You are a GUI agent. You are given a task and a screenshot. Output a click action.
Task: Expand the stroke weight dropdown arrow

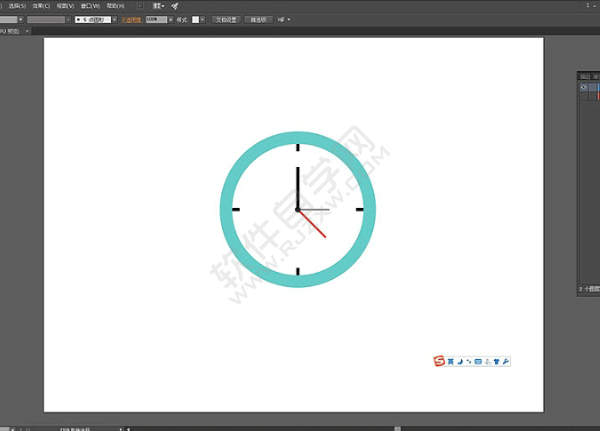(21, 20)
